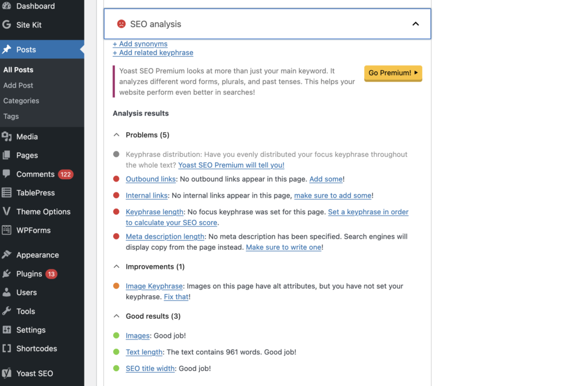Viewport: 588px width, 386px height.
Task: Click + Add related keyphrase link
Action: point(153,53)
